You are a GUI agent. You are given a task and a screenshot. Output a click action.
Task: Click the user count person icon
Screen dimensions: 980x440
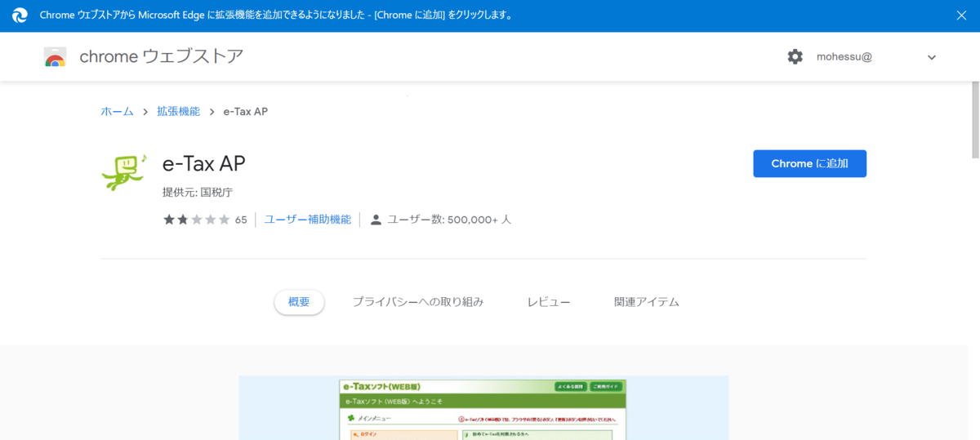[x=376, y=220]
